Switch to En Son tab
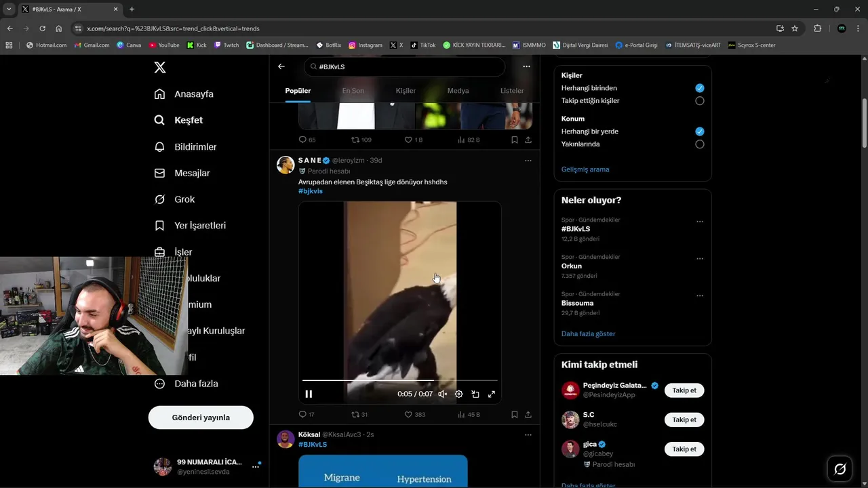The height and width of the screenshot is (488, 868). (353, 91)
